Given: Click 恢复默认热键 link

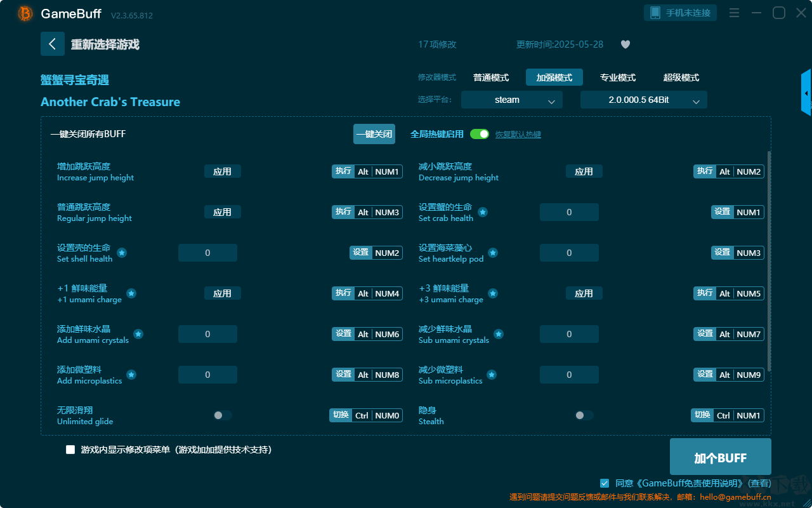Looking at the screenshot, I should click(x=518, y=135).
